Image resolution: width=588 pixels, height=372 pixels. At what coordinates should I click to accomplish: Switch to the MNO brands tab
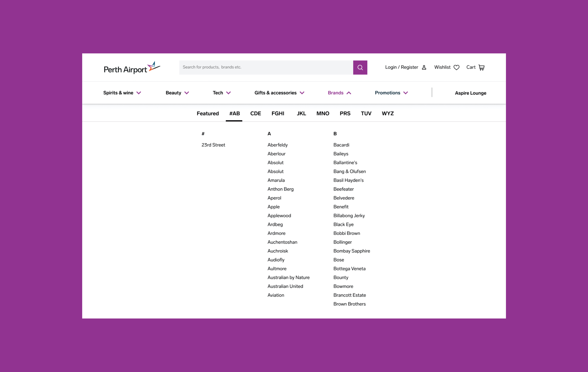[323, 113]
